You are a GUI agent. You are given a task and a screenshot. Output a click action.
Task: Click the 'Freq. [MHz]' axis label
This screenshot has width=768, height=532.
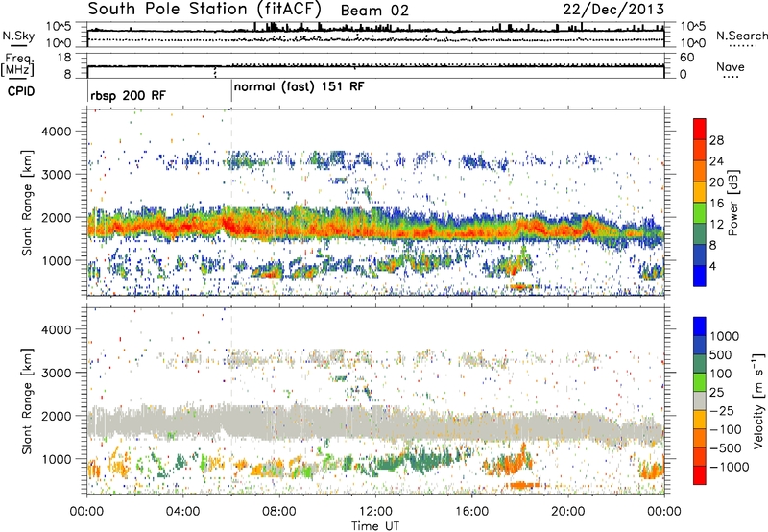pyautogui.click(x=18, y=66)
